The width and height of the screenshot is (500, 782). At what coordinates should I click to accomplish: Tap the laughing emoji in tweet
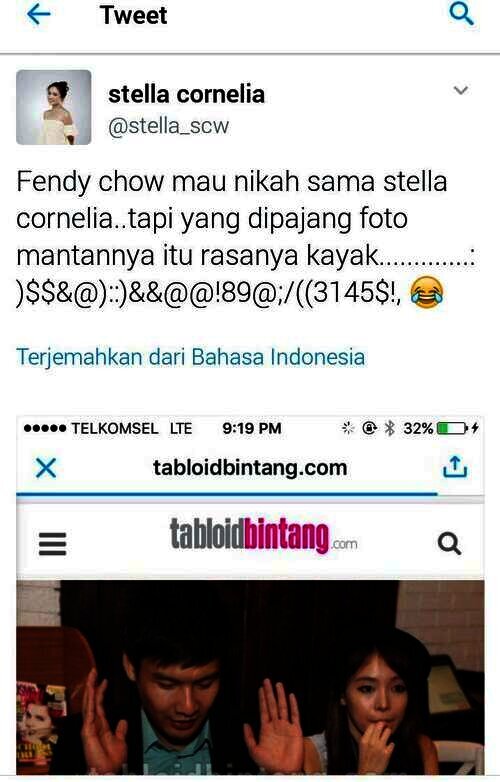(x=427, y=293)
